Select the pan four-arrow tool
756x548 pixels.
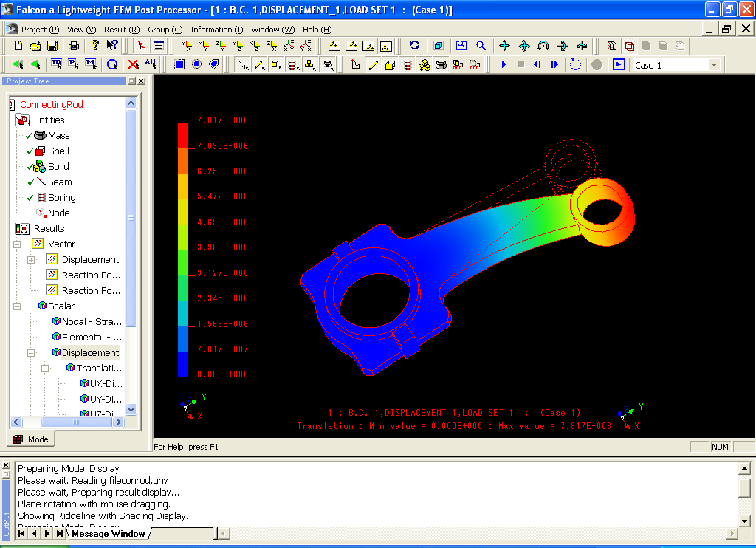[x=504, y=45]
